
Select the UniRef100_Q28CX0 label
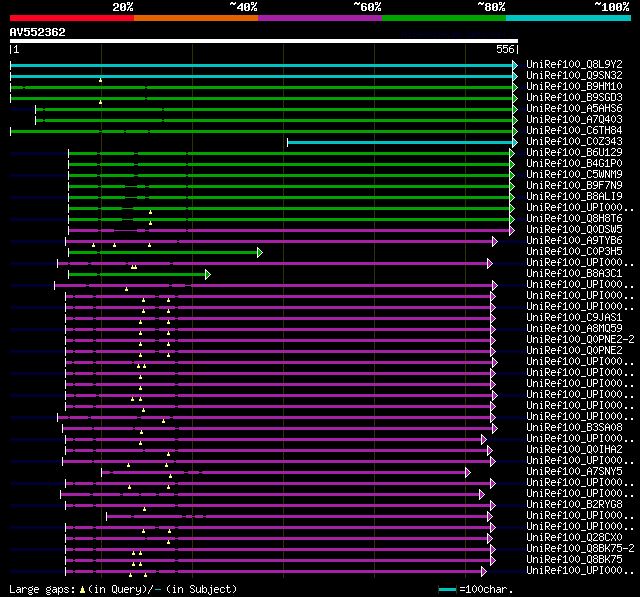(x=574, y=538)
